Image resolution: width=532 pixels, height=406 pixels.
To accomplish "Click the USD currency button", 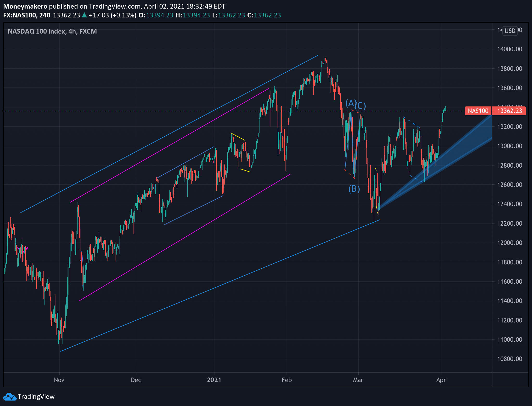I will coord(510,31).
